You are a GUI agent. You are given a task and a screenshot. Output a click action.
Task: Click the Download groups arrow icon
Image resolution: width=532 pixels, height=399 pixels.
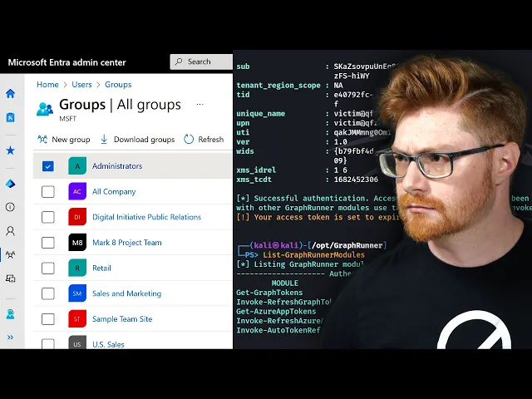tap(104, 140)
